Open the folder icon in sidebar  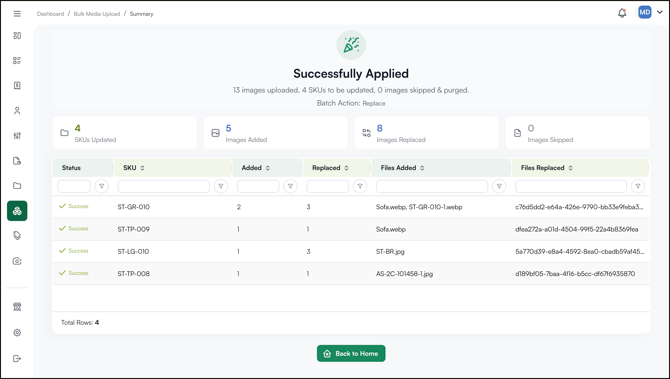coord(17,185)
